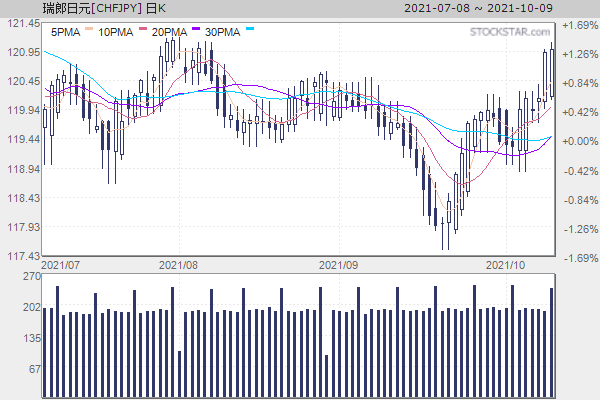The image size is (600, 400).
Task: Click the +0.00% percent axis label
Action: [578, 141]
